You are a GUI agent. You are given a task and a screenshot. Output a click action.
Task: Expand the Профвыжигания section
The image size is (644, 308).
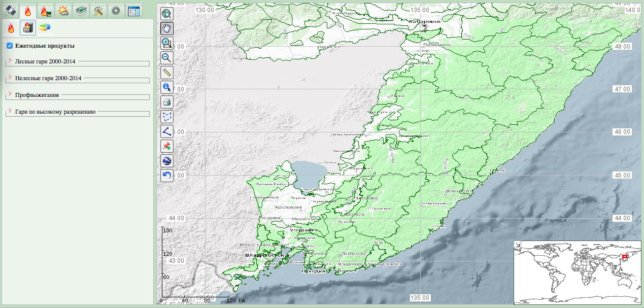pos(10,95)
